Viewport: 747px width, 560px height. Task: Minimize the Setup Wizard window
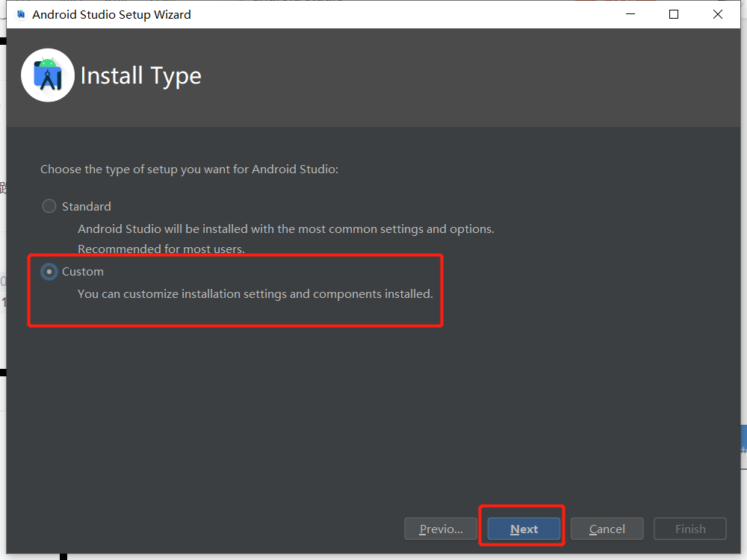pos(630,14)
